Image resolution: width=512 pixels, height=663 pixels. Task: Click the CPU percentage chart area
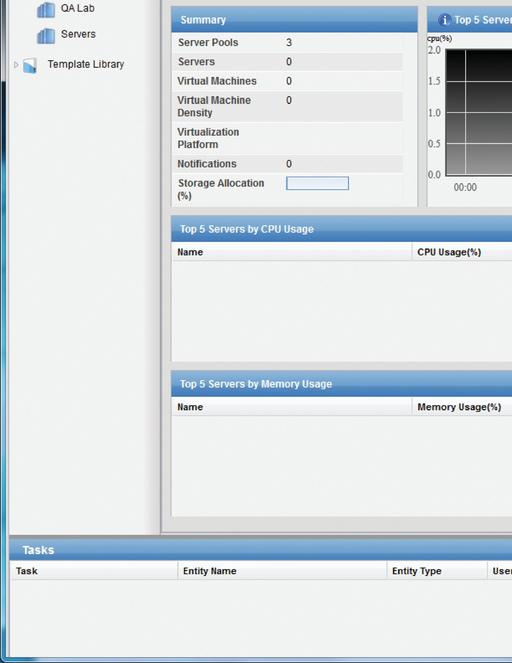point(479,112)
